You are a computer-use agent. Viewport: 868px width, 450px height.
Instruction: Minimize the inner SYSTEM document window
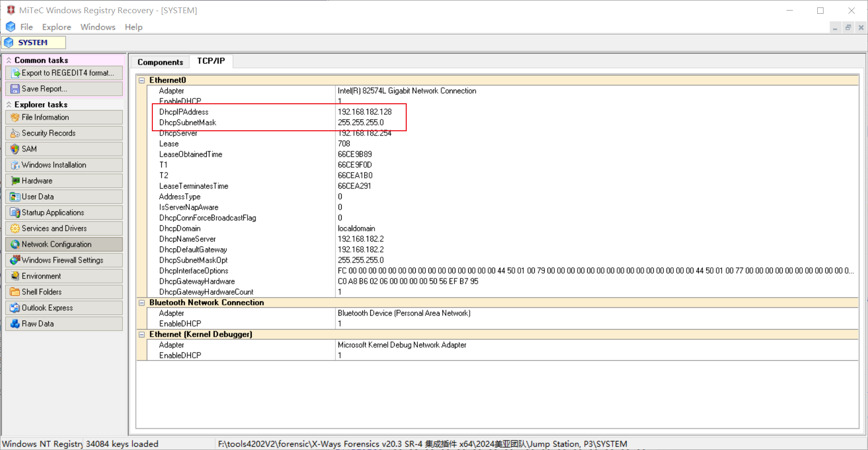point(835,28)
